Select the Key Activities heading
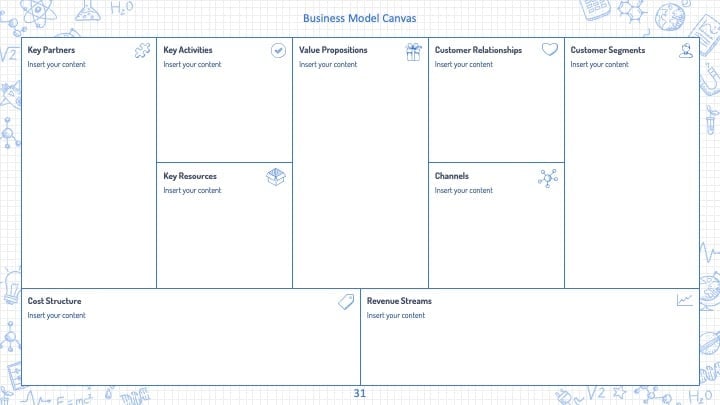 coord(188,50)
